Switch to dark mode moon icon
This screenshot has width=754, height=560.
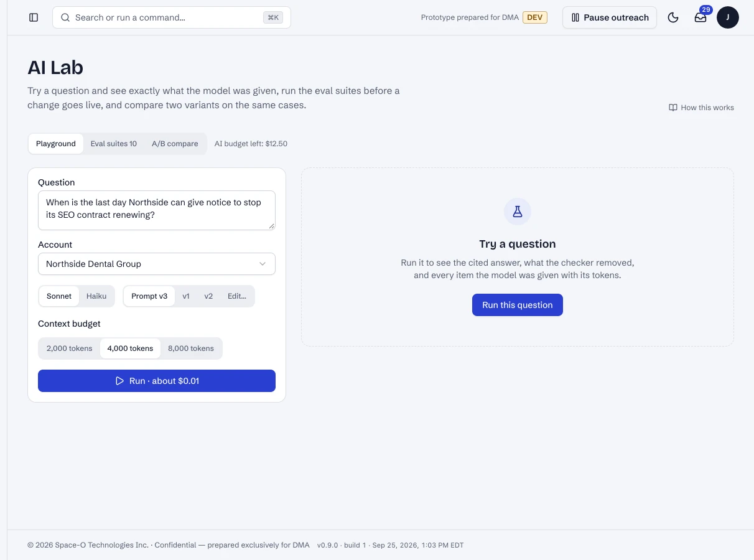(673, 17)
